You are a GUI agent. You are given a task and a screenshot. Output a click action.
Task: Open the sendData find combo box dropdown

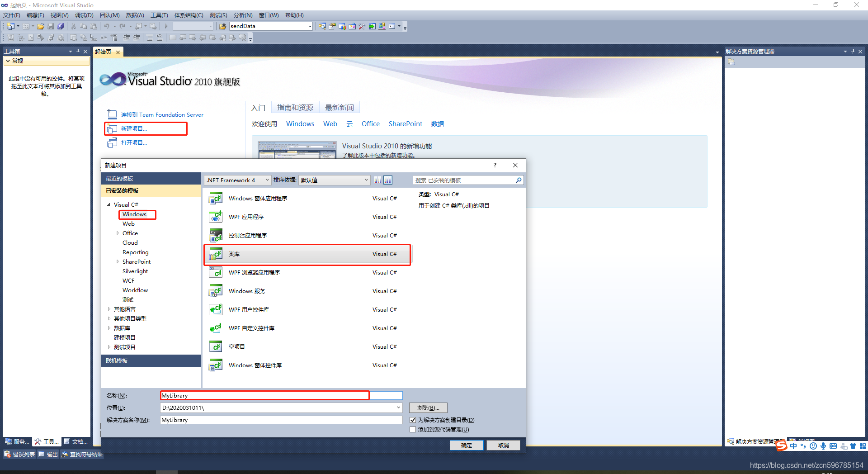[x=310, y=26]
